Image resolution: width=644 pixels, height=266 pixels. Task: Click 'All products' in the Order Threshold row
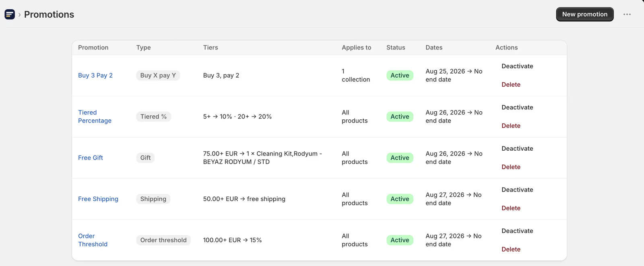pyautogui.click(x=355, y=240)
